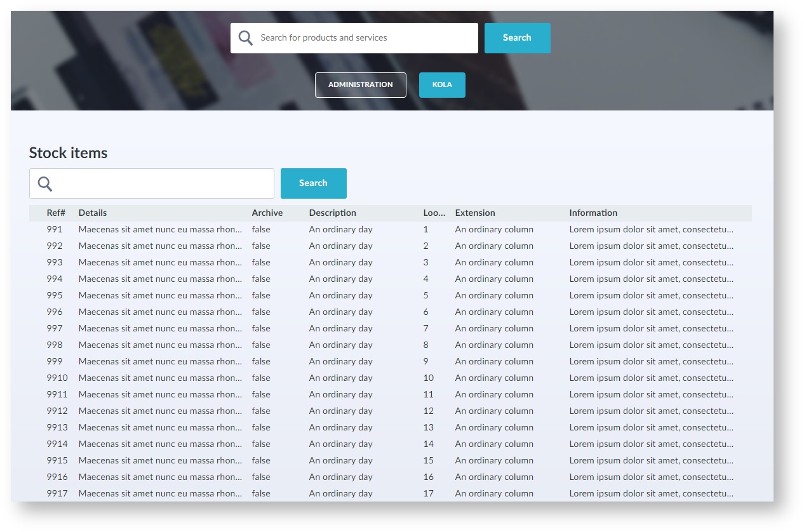Click the magnifier icon in Stock items search

(44, 183)
